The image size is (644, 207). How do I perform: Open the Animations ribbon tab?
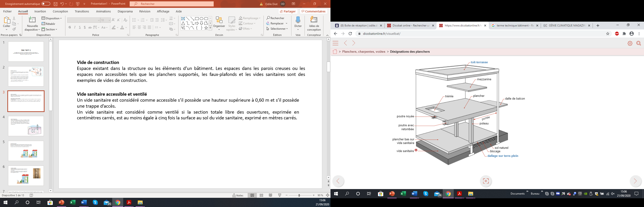pyautogui.click(x=104, y=11)
